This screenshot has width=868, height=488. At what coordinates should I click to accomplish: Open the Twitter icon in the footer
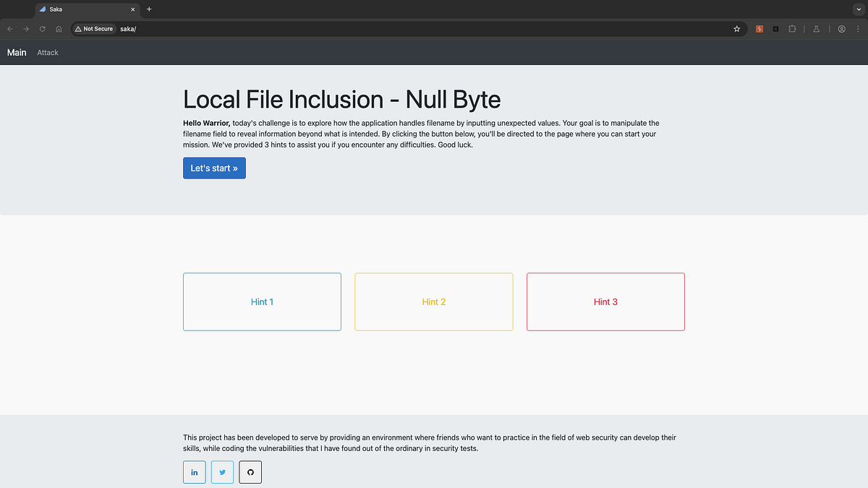coord(222,472)
